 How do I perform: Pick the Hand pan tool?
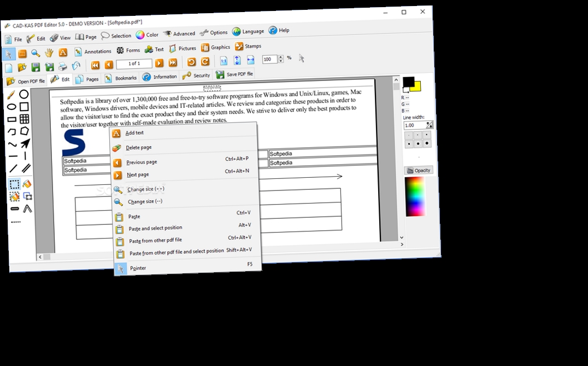tap(48, 53)
